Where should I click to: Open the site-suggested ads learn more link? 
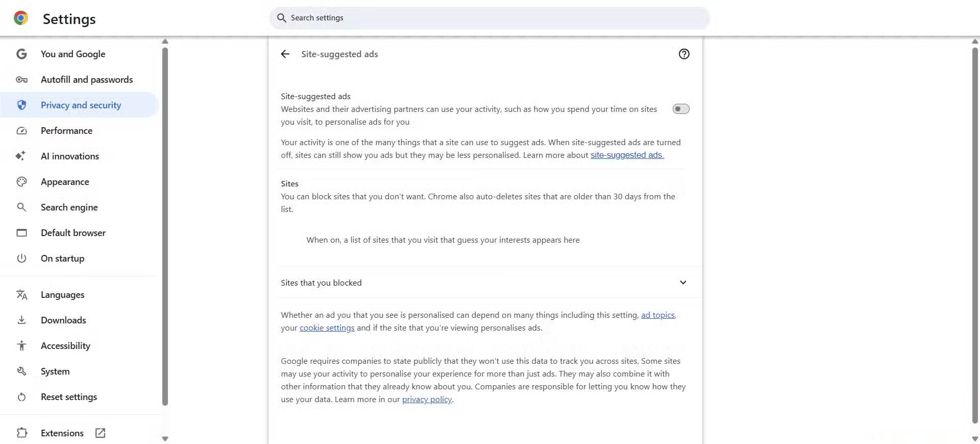click(x=627, y=155)
